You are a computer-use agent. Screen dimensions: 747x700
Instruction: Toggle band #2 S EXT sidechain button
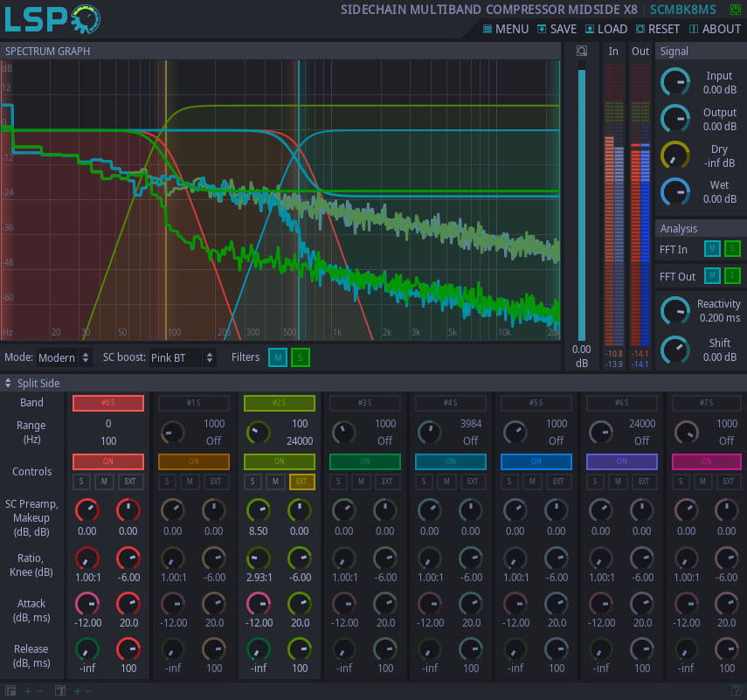pyautogui.click(x=301, y=482)
